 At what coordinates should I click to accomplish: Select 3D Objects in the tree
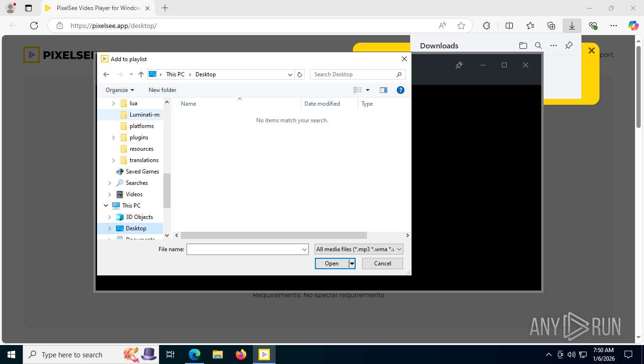pos(139,217)
